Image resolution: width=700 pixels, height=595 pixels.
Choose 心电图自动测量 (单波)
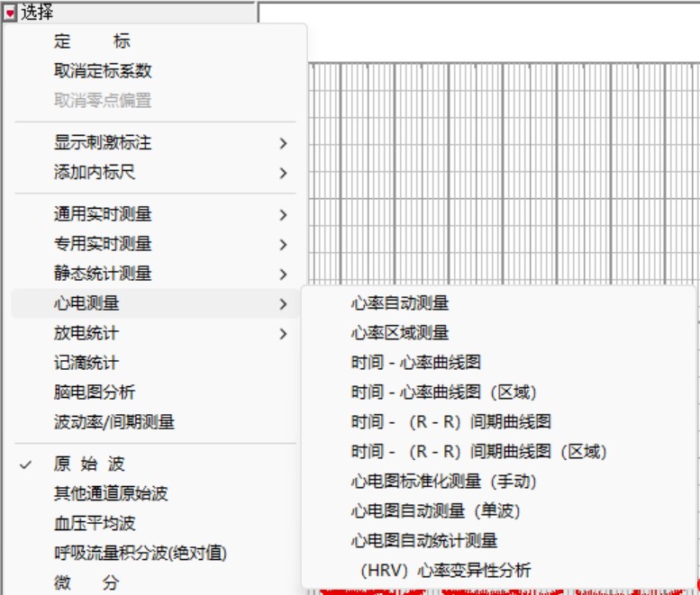click(499, 511)
